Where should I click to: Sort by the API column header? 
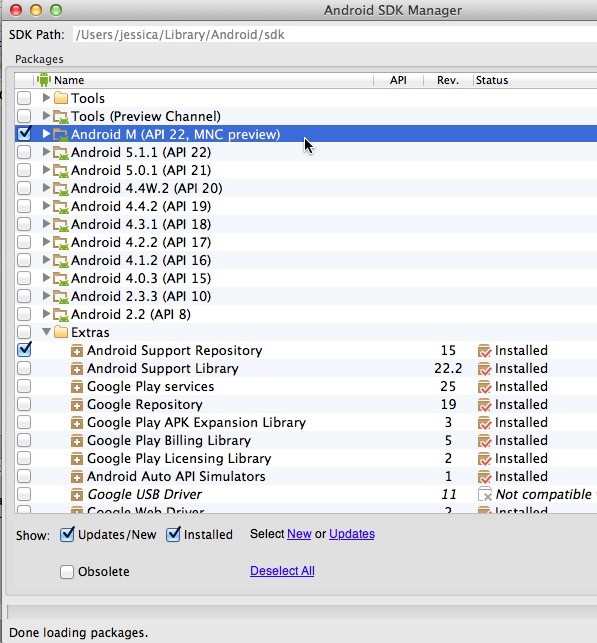pos(398,80)
